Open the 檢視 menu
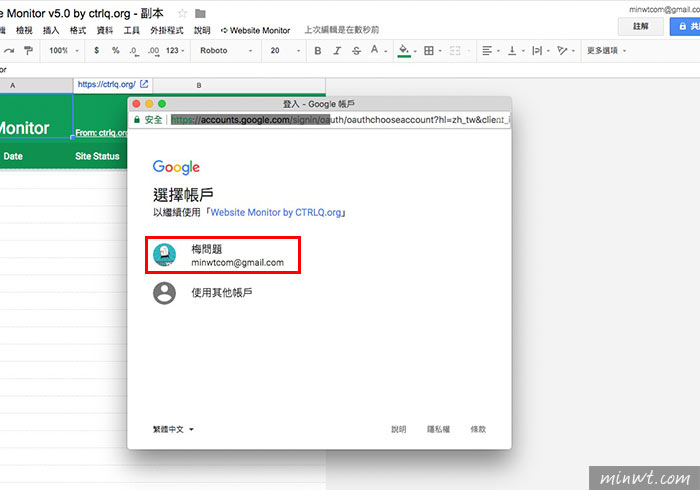This screenshot has width=700, height=490. coord(24,30)
